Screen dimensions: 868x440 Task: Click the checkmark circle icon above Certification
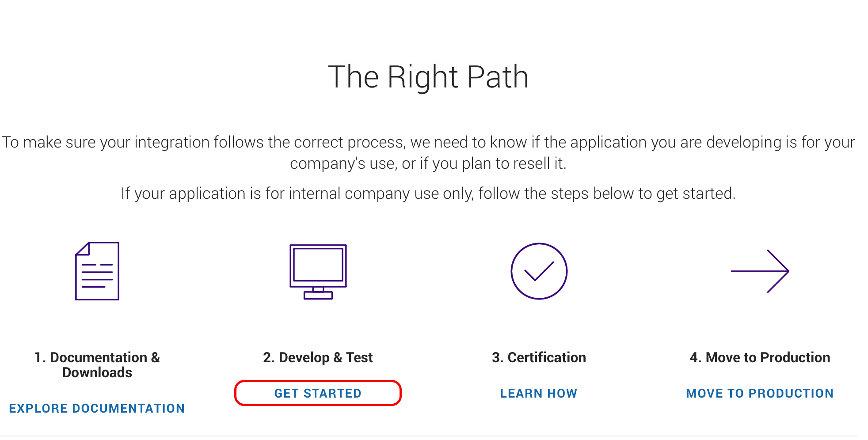pos(539,271)
